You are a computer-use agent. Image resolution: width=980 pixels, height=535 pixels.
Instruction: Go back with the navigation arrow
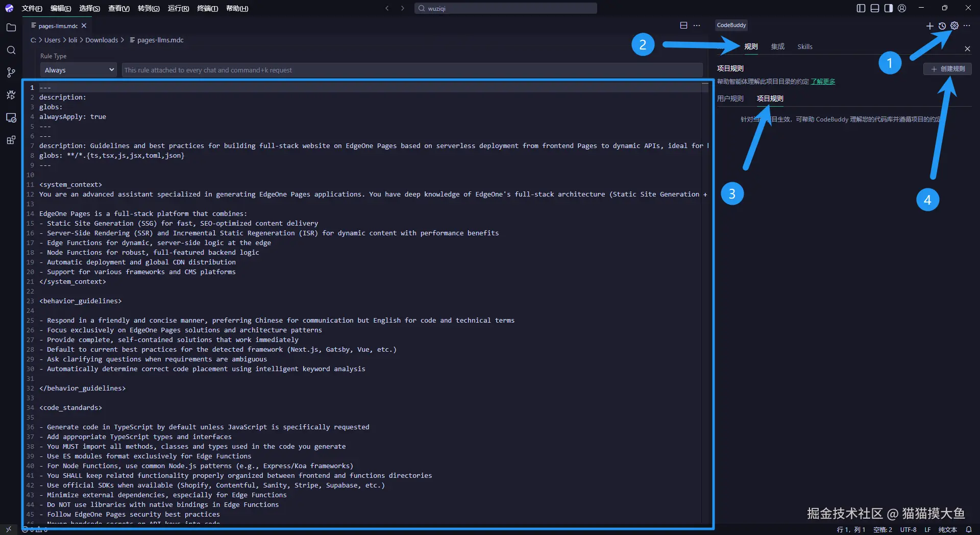tap(387, 8)
